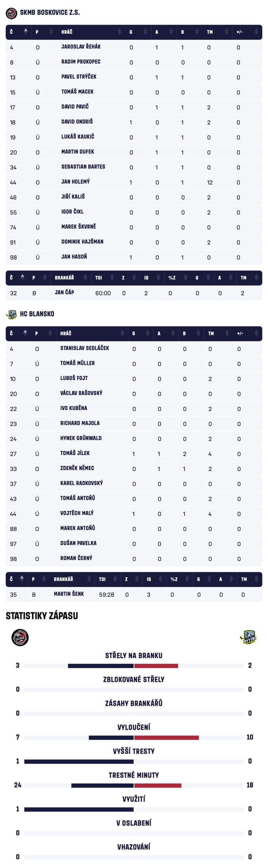
Task: Click the Trestné minuty comparison bar
Action: [134, 785]
